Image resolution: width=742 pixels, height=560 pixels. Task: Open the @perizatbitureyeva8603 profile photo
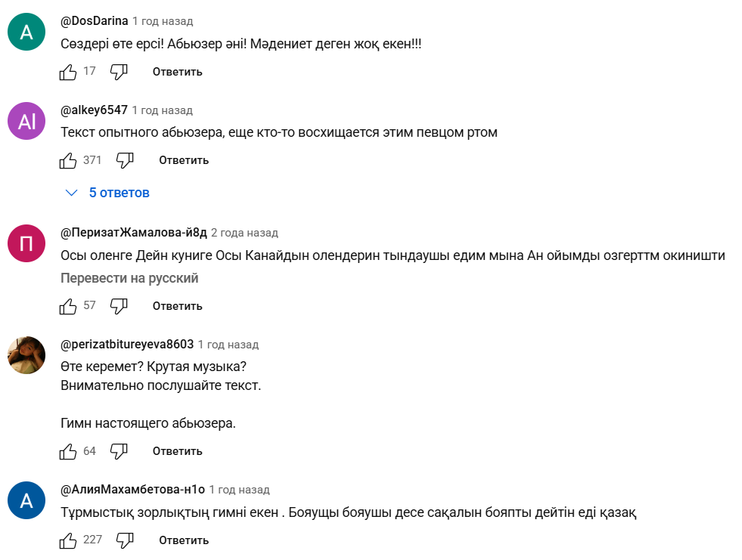(26, 355)
